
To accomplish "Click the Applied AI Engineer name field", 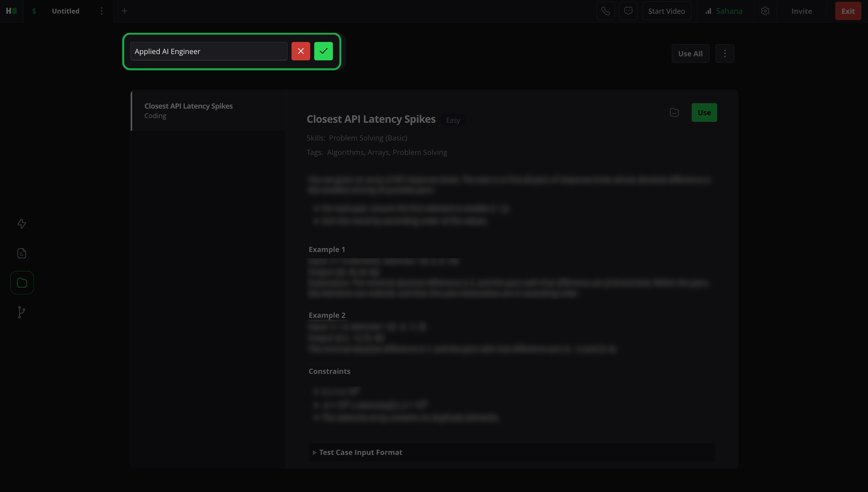I will (x=209, y=51).
